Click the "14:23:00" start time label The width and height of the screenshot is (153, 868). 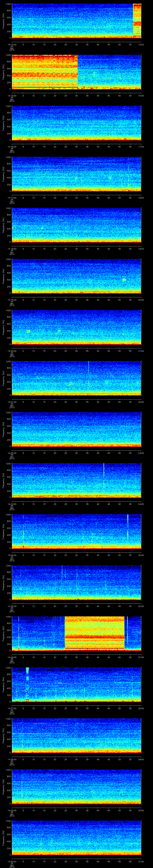(x=12, y=504)
